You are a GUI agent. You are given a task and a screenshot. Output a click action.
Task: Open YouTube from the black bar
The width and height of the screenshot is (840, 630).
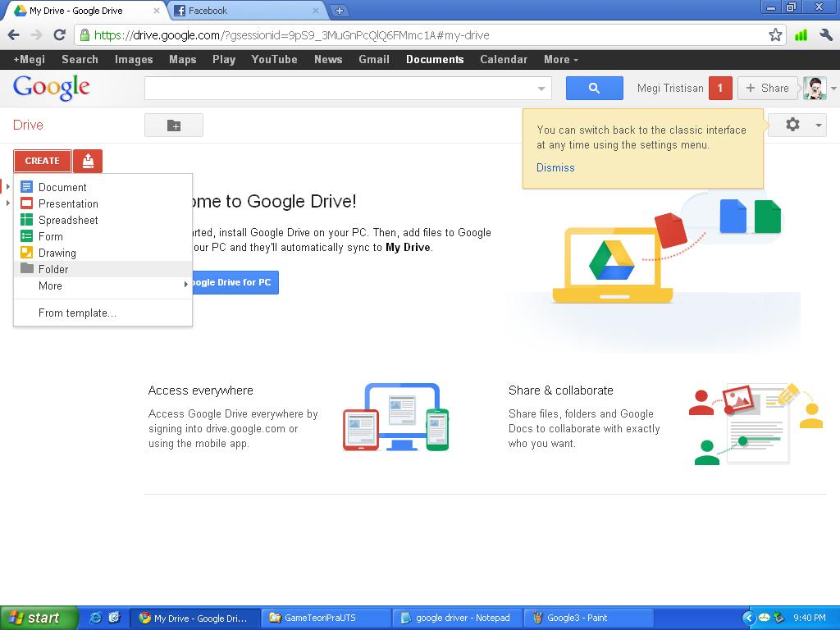point(274,59)
